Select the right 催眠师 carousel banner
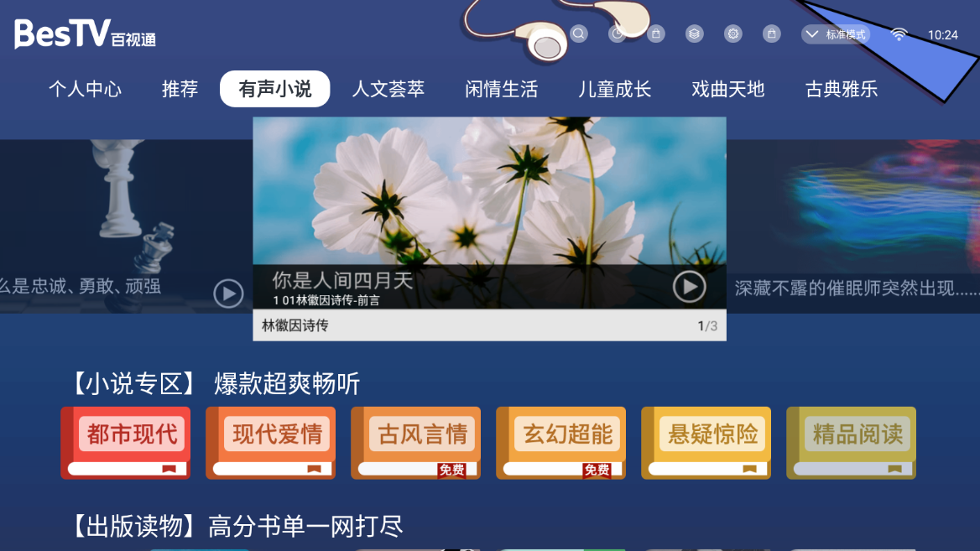This screenshot has height=551, width=980. pos(853,226)
